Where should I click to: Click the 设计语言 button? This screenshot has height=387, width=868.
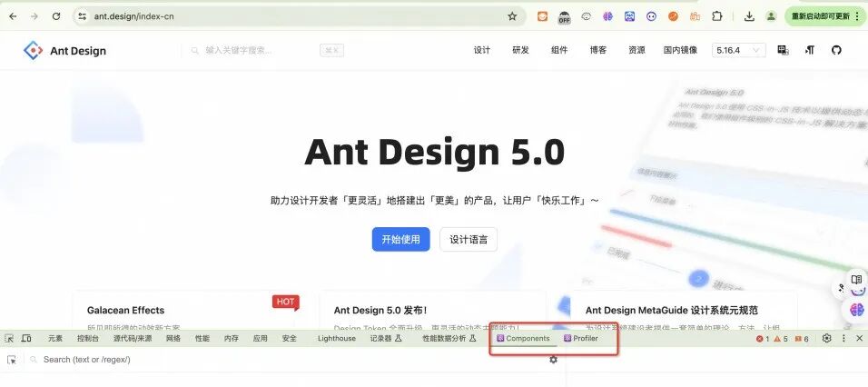click(469, 239)
